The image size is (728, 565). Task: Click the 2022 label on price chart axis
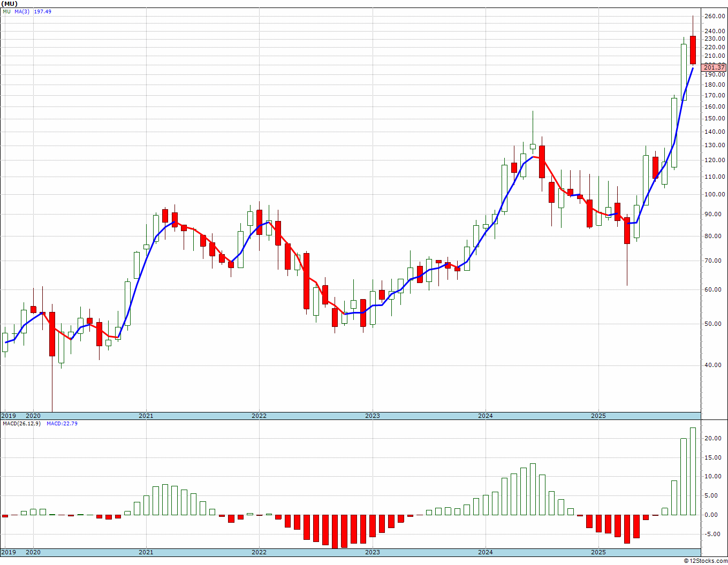259,416
